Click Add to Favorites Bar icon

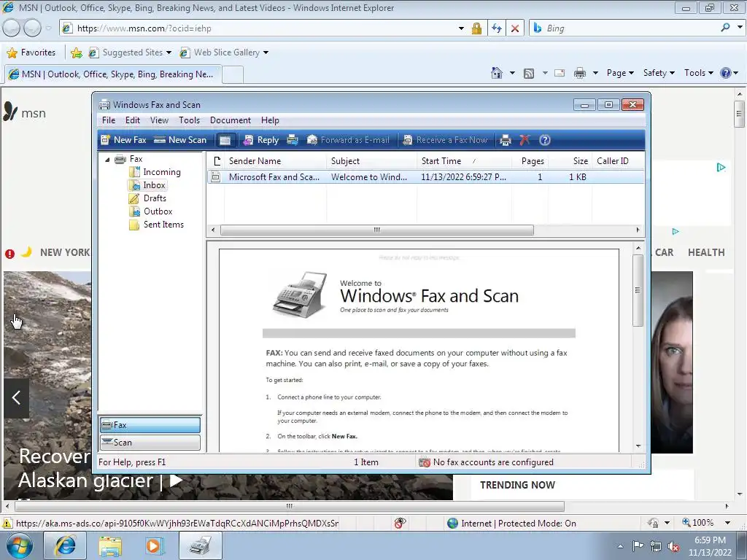coord(76,52)
